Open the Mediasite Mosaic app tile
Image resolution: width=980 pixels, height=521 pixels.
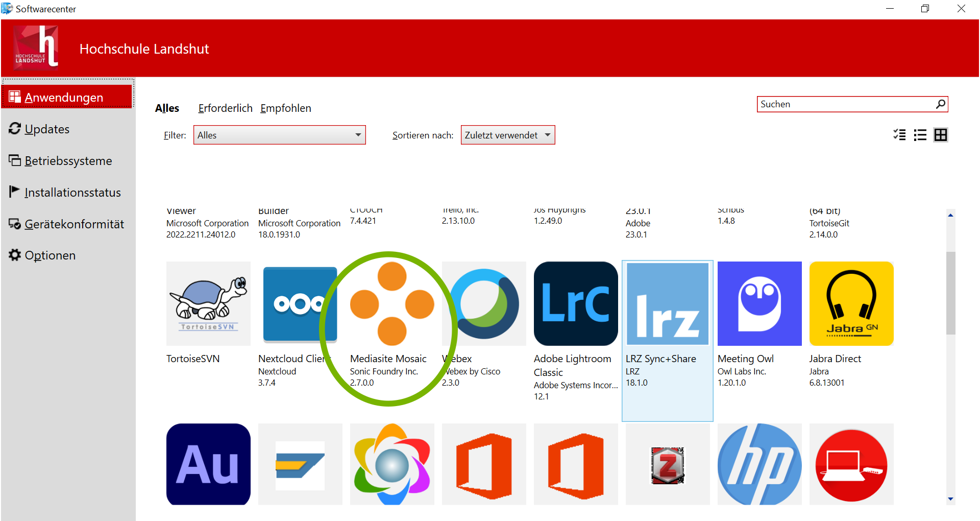pyautogui.click(x=391, y=303)
